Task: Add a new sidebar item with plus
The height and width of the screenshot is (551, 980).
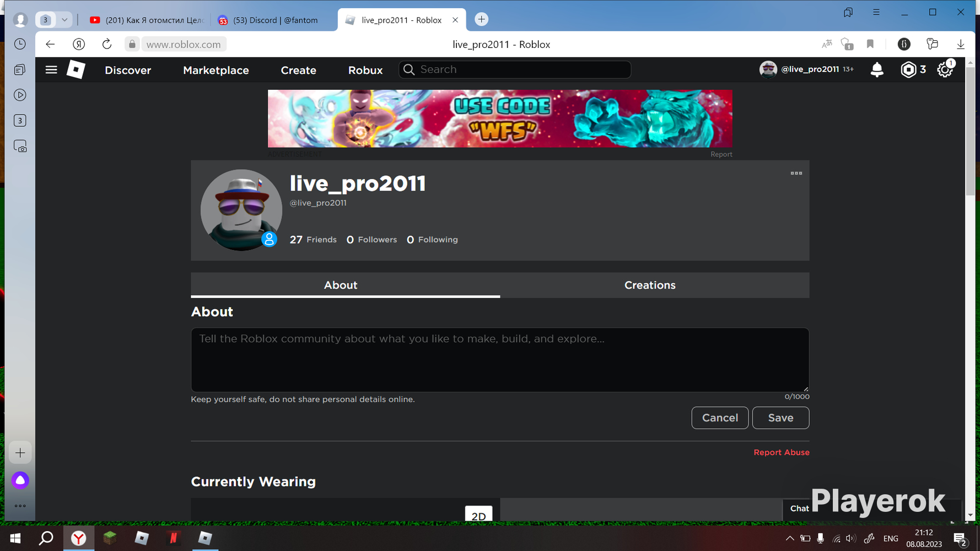Action: pos(20,453)
